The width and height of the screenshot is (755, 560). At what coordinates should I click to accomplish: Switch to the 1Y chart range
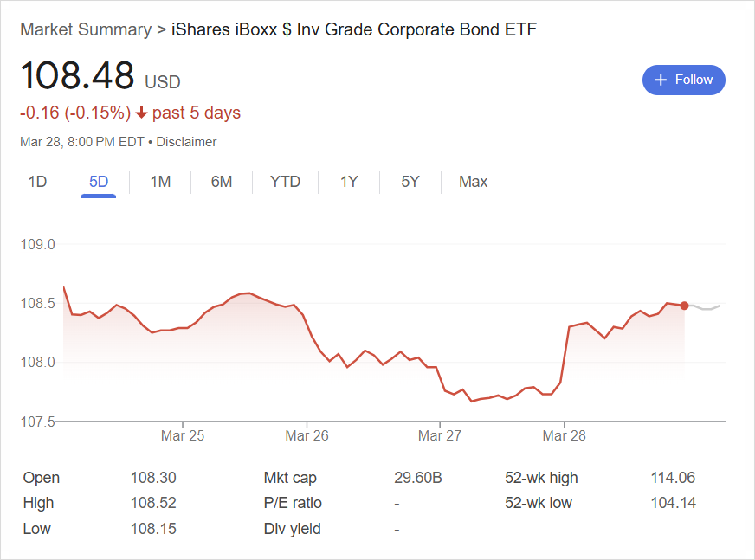pyautogui.click(x=349, y=182)
